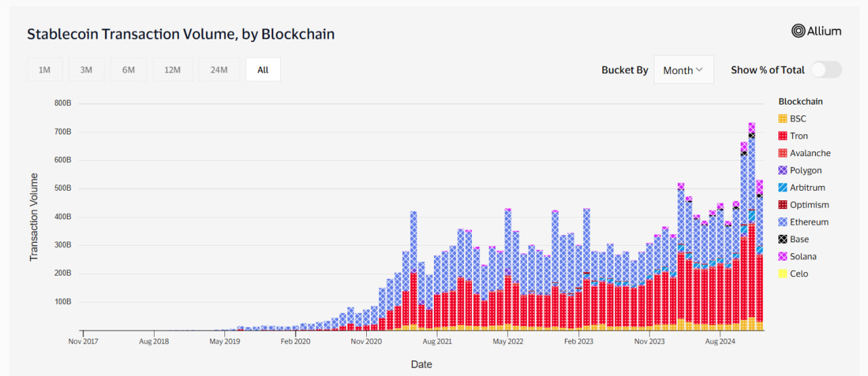Click the Avalanche legend swatch icon

[x=783, y=153]
